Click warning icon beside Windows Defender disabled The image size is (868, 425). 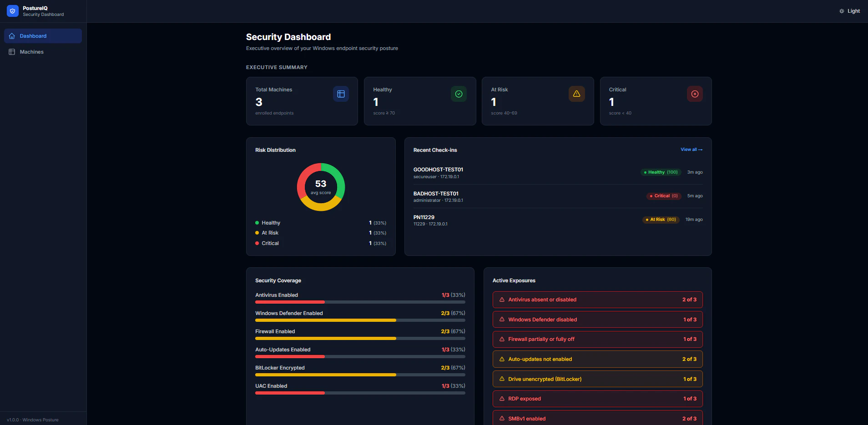502,320
